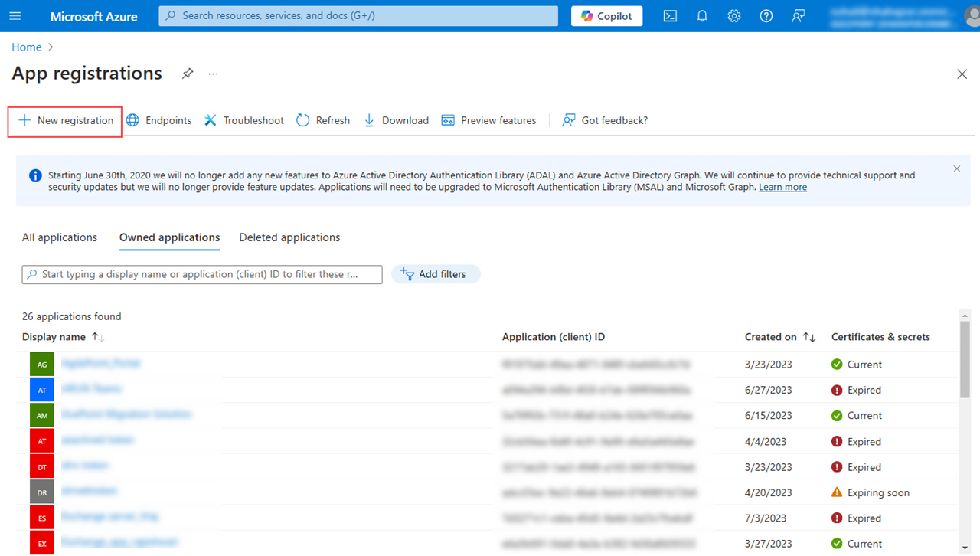Click the created date 4/4/2023
The width and height of the screenshot is (980, 556).
[x=766, y=442]
